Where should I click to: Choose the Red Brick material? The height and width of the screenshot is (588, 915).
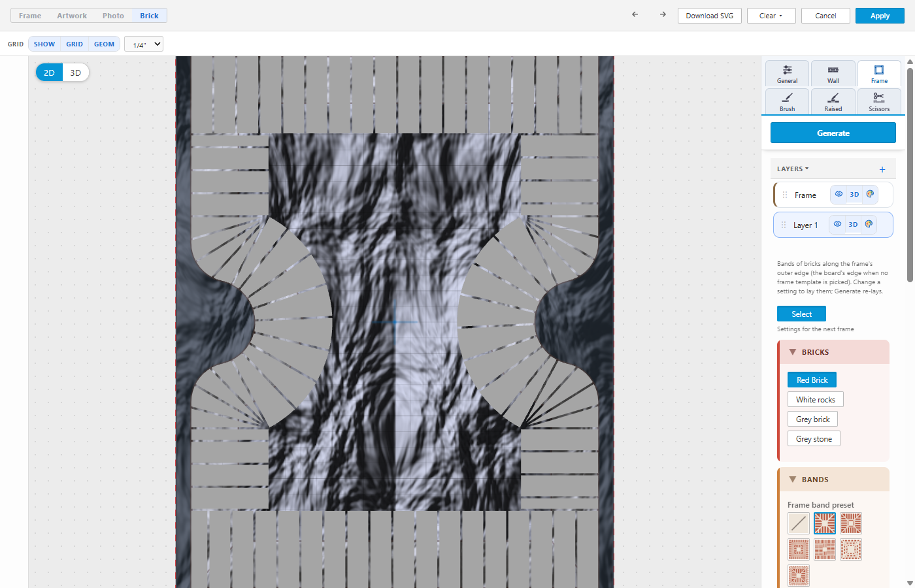[x=812, y=380]
